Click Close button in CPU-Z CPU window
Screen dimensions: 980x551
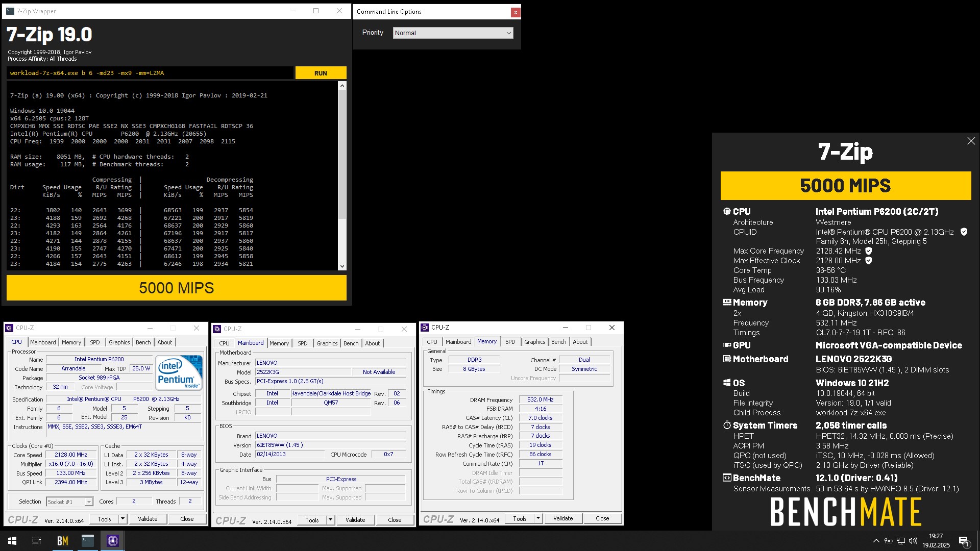187,519
